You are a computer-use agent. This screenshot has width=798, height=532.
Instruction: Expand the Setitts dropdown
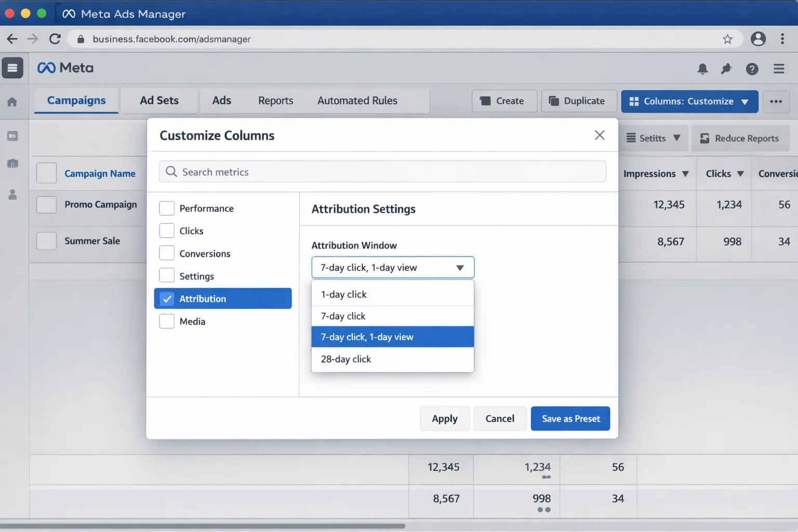tap(653, 138)
